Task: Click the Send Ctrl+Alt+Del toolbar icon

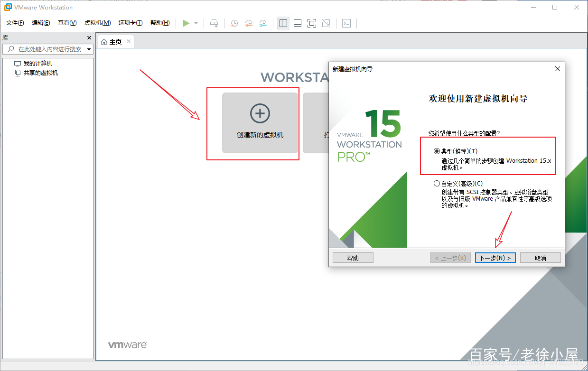Action: [x=215, y=23]
